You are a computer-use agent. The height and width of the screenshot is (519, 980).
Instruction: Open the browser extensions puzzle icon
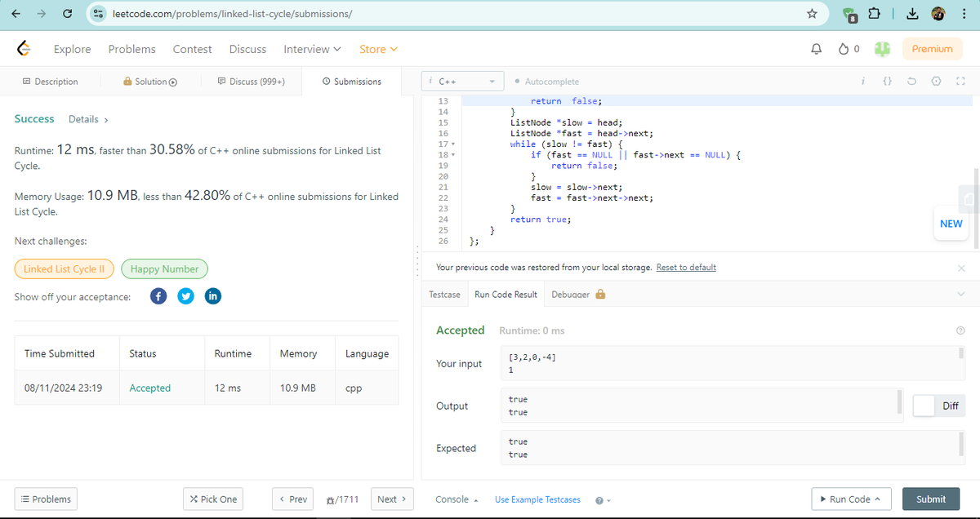click(x=873, y=14)
